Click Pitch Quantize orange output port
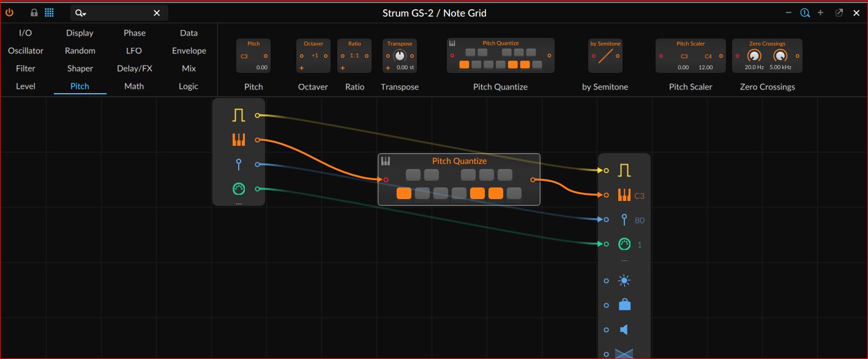868x359 pixels. [533, 179]
